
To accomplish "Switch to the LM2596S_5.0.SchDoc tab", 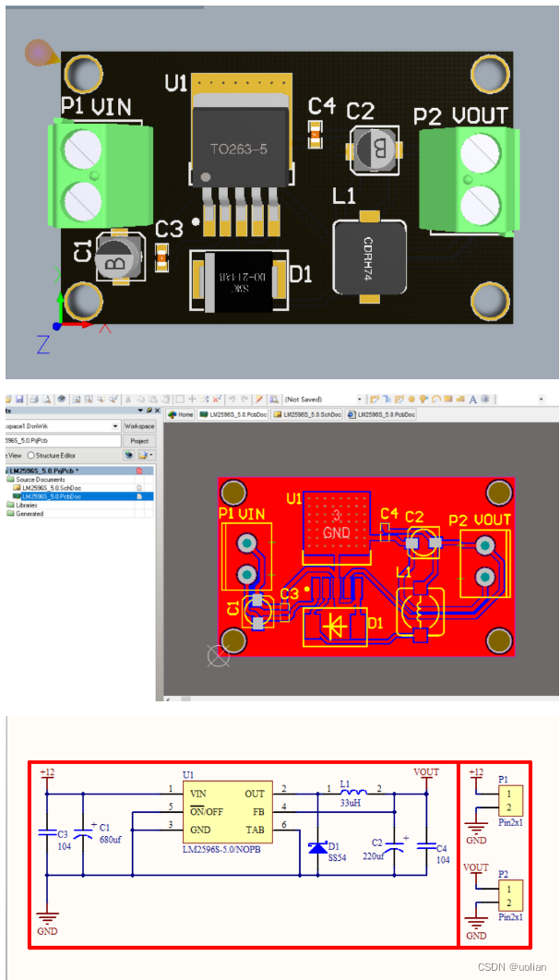I will click(x=311, y=415).
